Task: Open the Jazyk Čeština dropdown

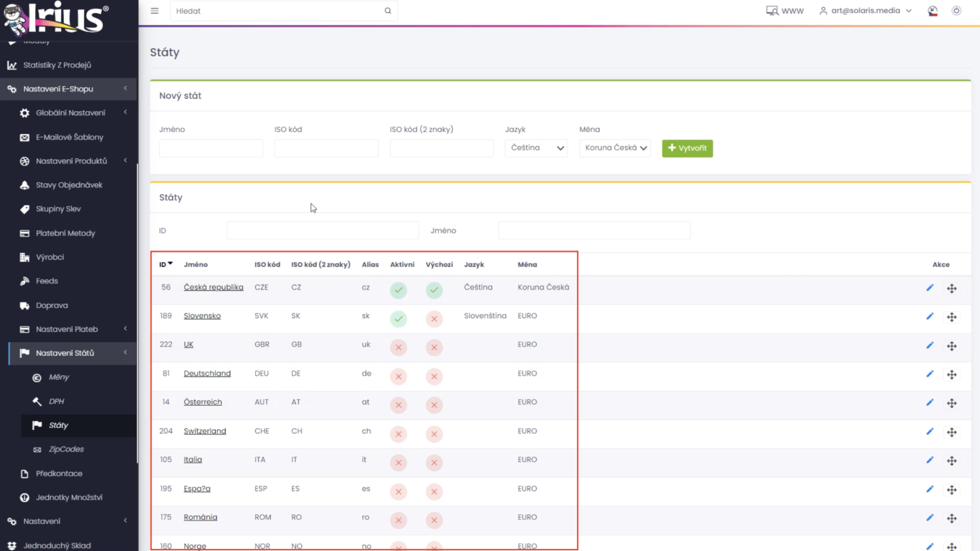Action: point(536,148)
